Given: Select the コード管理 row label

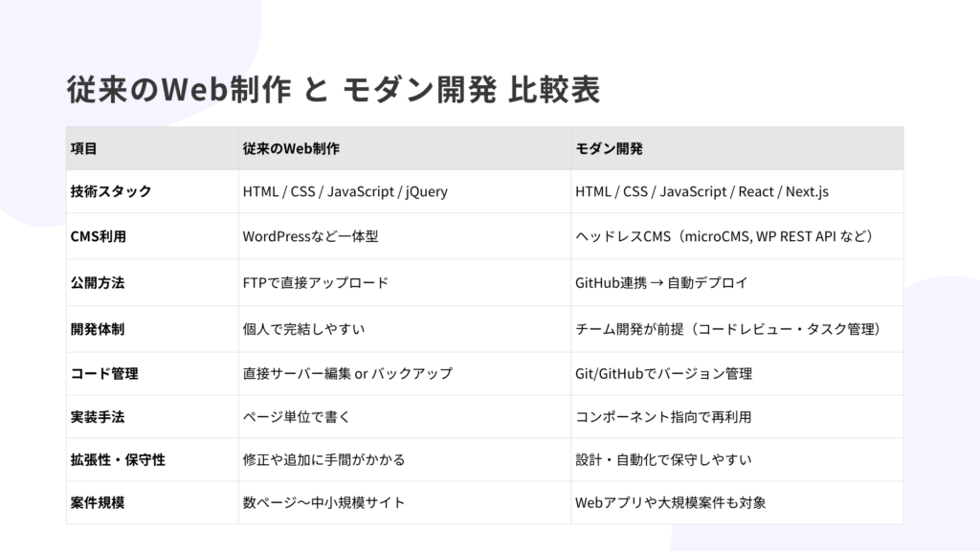Looking at the screenshot, I should (x=104, y=374).
